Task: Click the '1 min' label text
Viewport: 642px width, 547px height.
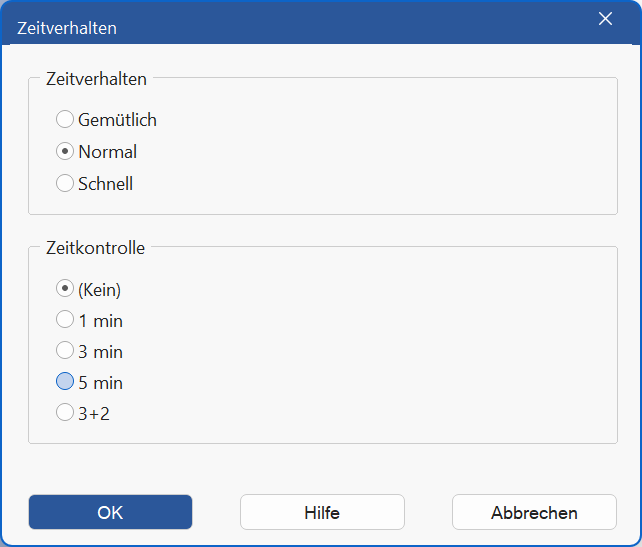Action: (x=101, y=321)
